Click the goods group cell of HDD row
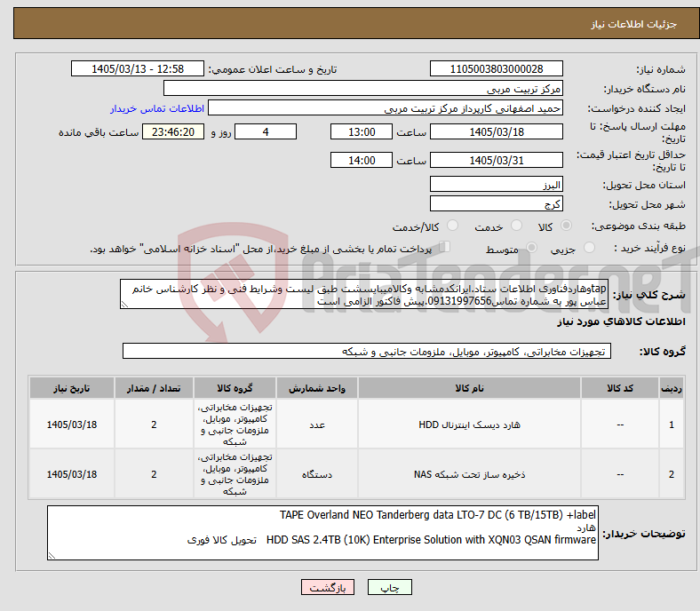Viewport: 700px width, 611px height. [235, 425]
